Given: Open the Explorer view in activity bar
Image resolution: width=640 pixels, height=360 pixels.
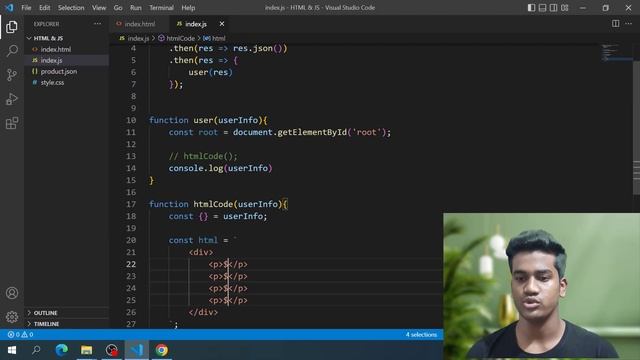Looking at the screenshot, I should [x=12, y=27].
